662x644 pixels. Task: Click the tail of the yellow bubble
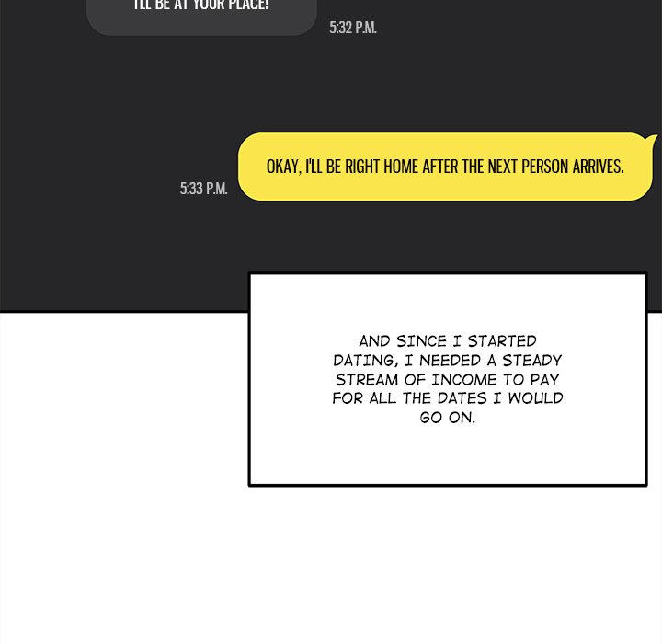654,142
